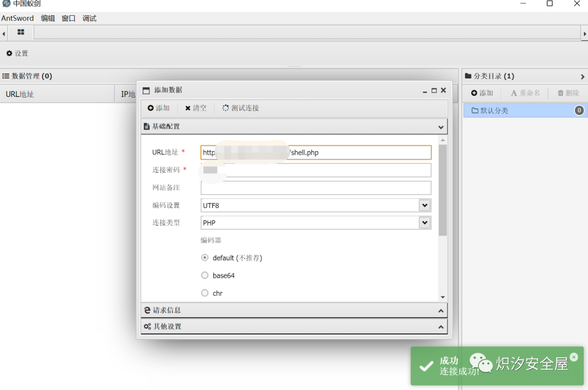This screenshot has width=588, height=390.
Task: Expand the 其他设置 section
Action: 441,327
